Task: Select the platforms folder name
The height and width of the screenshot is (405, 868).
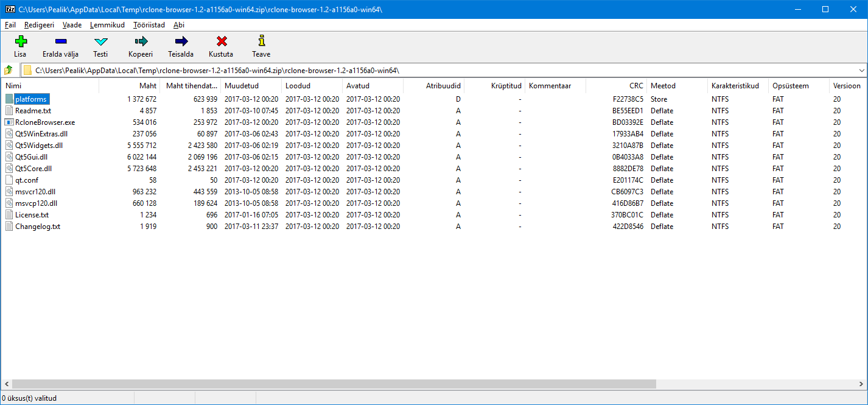Action: (x=31, y=99)
